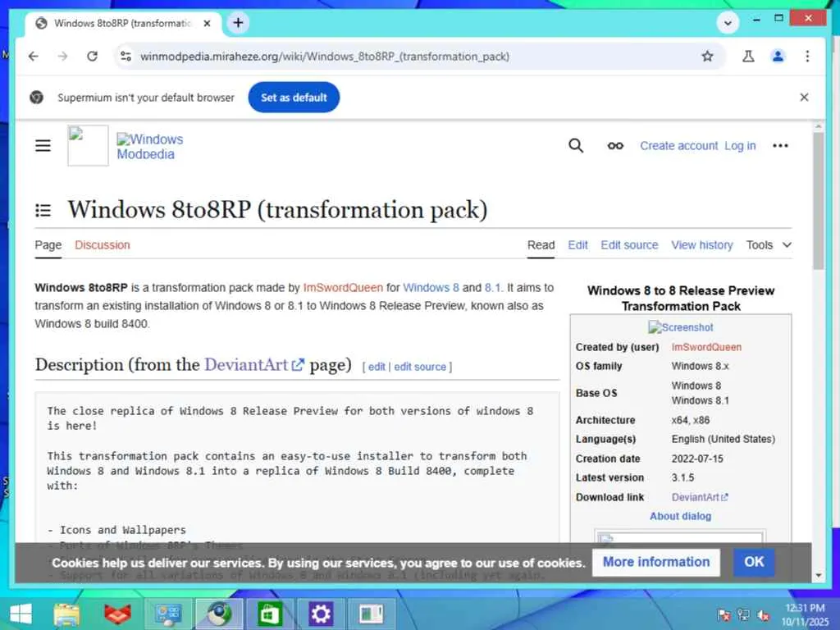Image resolution: width=840 pixels, height=630 pixels.
Task: View site information icon in address bar
Action: [126, 57]
